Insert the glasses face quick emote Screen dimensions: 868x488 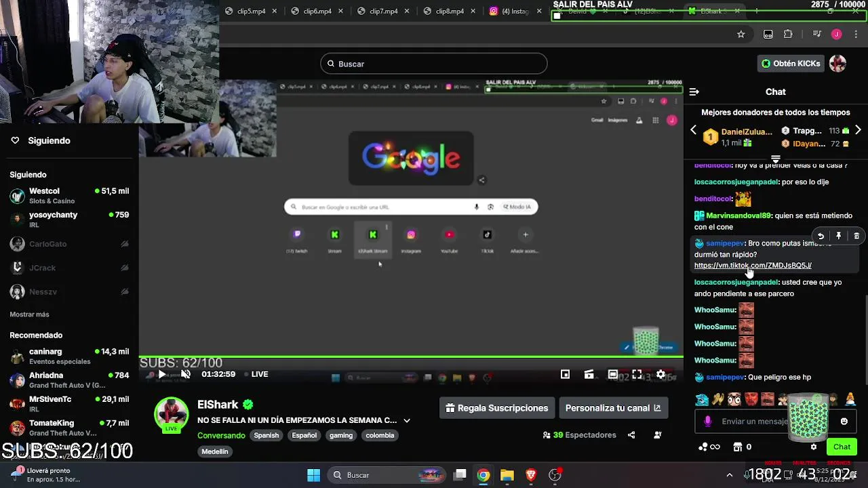(x=734, y=399)
